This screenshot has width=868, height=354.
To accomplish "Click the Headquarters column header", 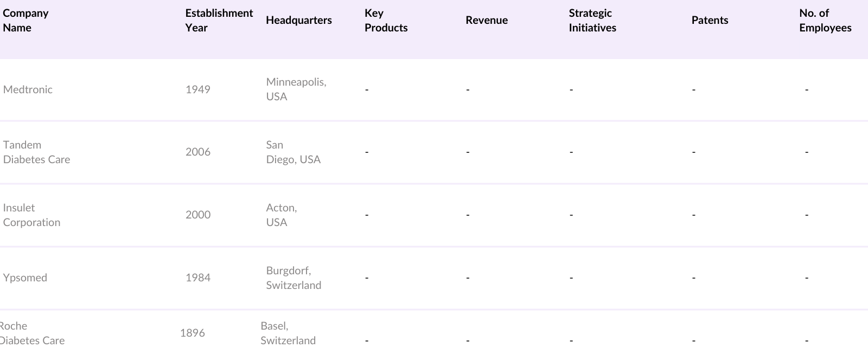I will point(298,21).
